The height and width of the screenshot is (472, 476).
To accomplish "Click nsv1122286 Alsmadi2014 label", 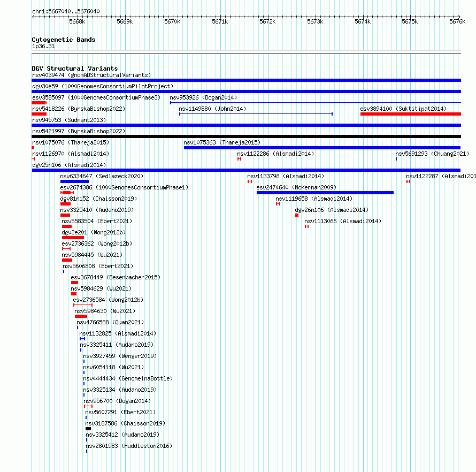I will (x=275, y=154).
